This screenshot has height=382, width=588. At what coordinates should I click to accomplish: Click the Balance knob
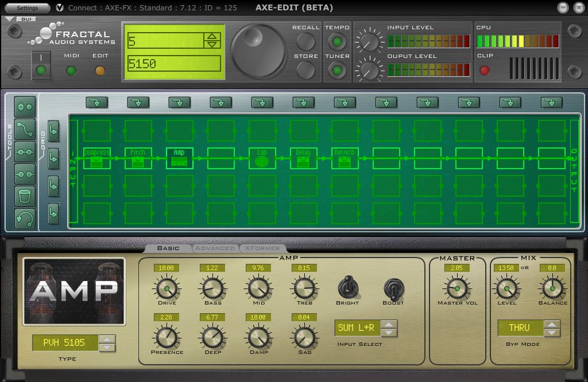552,288
